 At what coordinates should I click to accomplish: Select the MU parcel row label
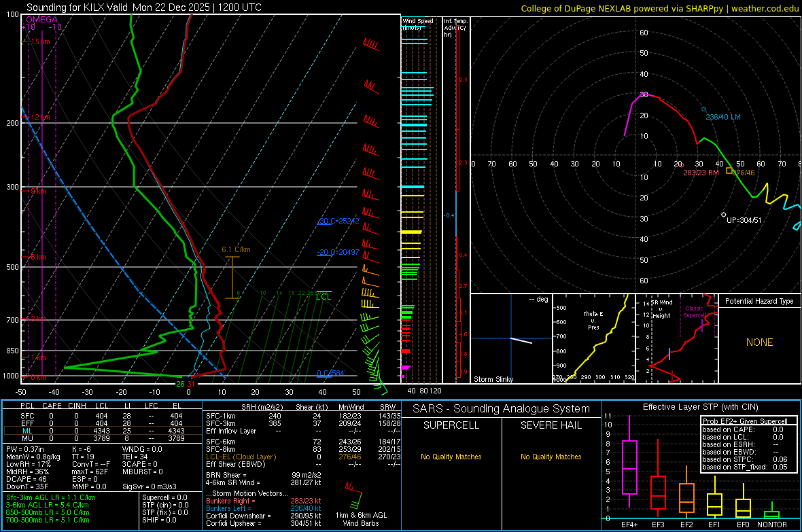27,438
